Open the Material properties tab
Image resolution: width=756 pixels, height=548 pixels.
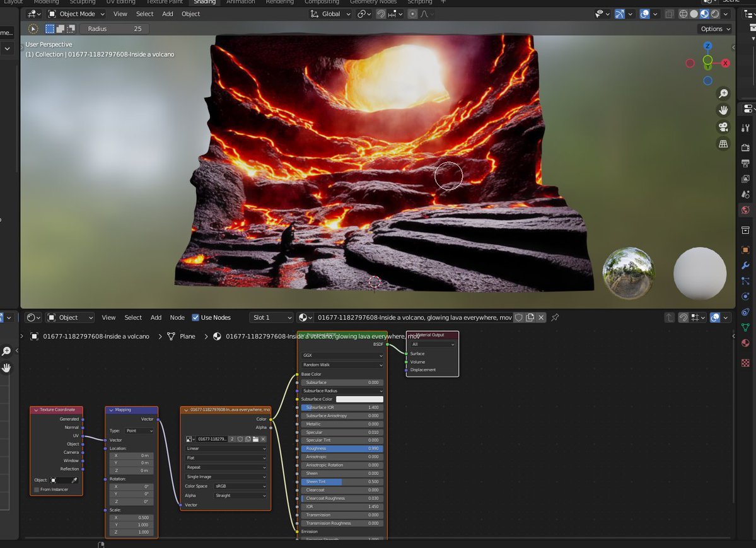(745, 343)
